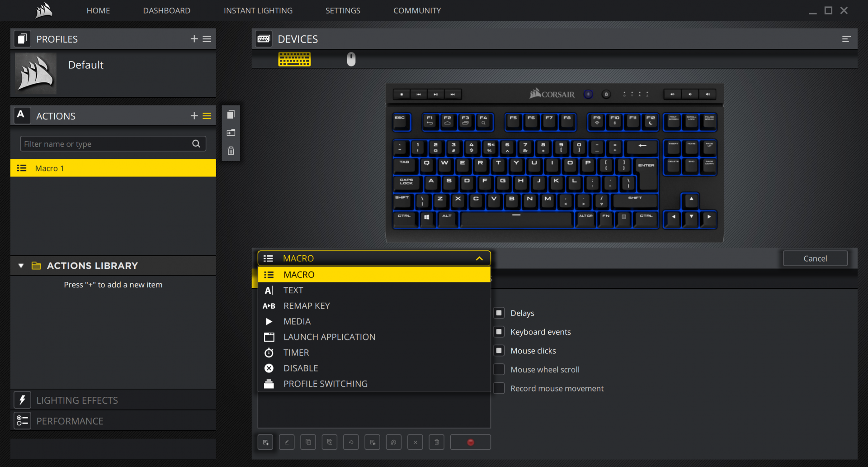Start recording with the red record button

471,442
